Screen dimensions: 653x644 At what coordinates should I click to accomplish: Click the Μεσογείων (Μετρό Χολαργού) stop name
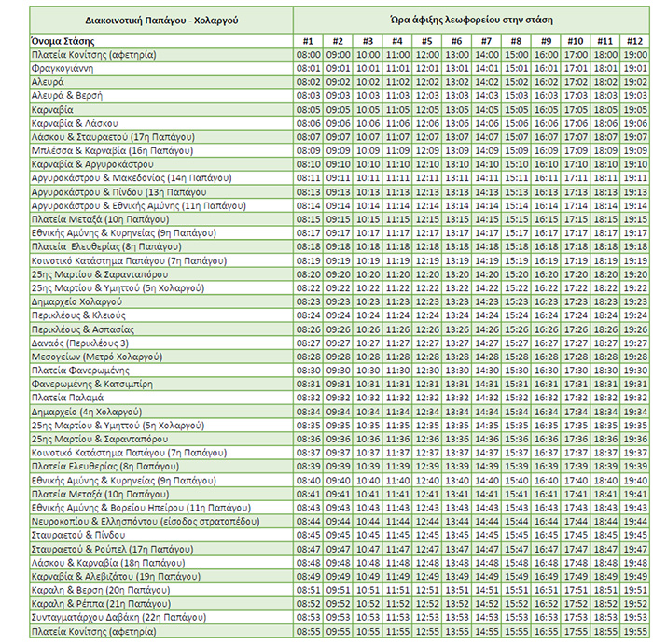click(97, 357)
